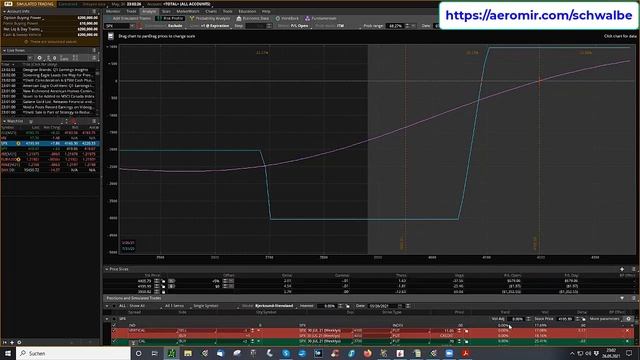This screenshot has height=360, width=640.
Task: Click the Prob range percentage field
Action: click(395, 26)
